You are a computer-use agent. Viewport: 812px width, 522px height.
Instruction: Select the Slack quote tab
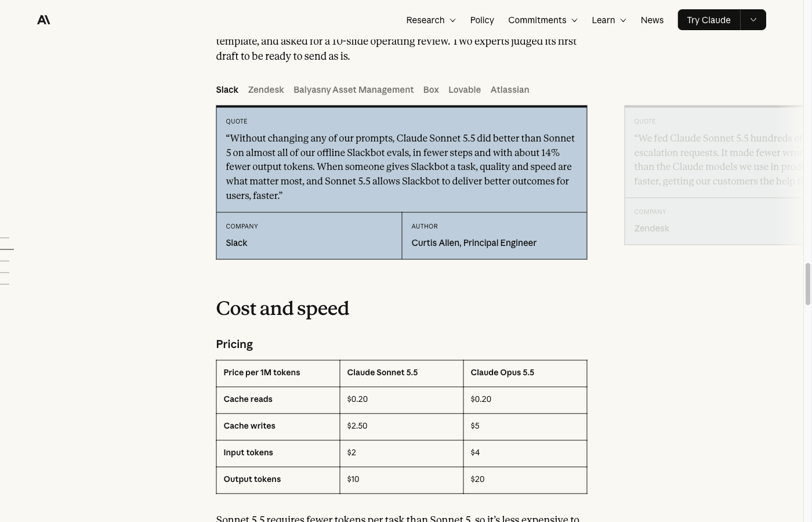tap(227, 89)
